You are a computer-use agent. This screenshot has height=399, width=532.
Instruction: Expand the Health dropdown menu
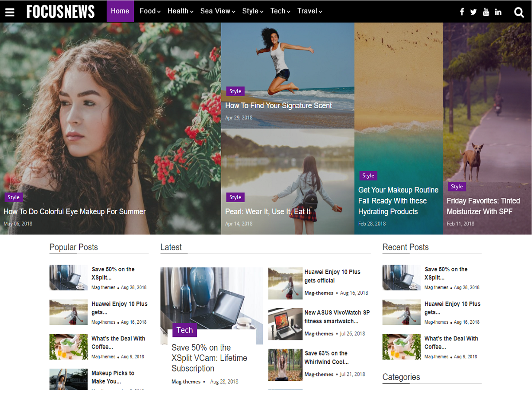pyautogui.click(x=178, y=11)
